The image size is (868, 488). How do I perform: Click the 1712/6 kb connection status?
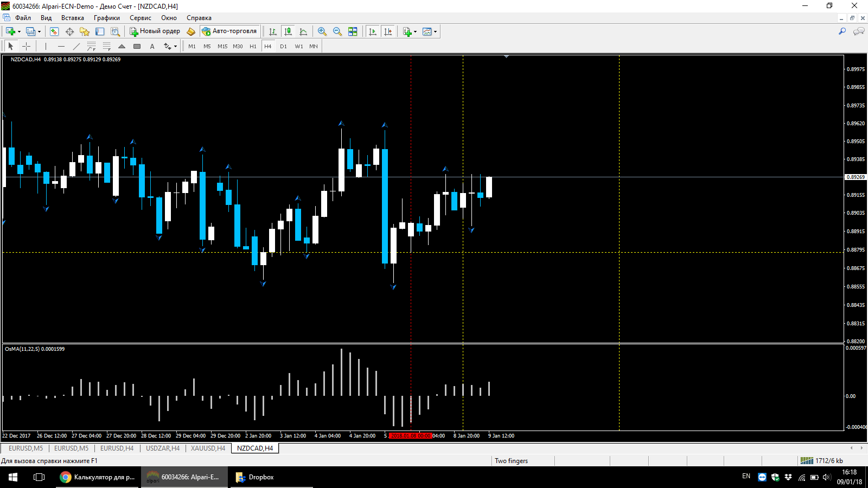click(x=822, y=461)
